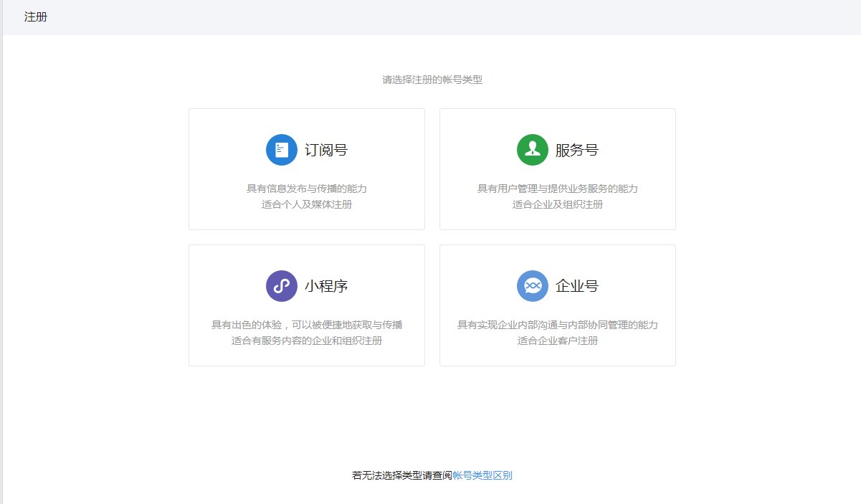Click the 适合企业客户注册 description text
861x504 pixels.
557,341
